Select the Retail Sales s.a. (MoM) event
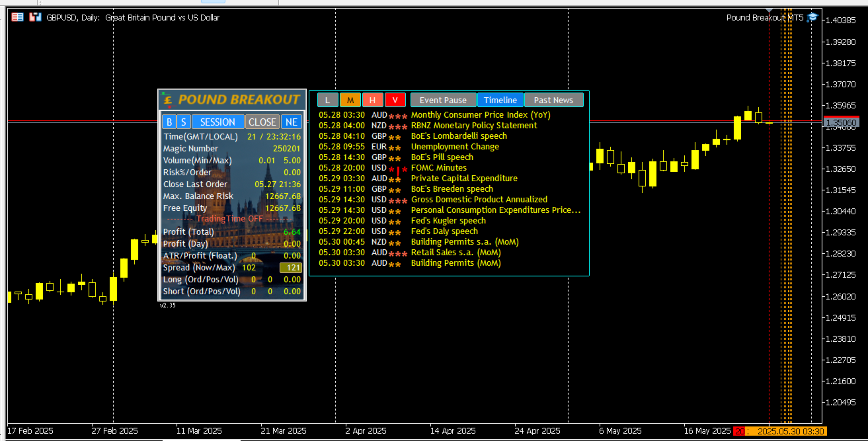Image resolution: width=868 pixels, height=441 pixels. click(456, 253)
